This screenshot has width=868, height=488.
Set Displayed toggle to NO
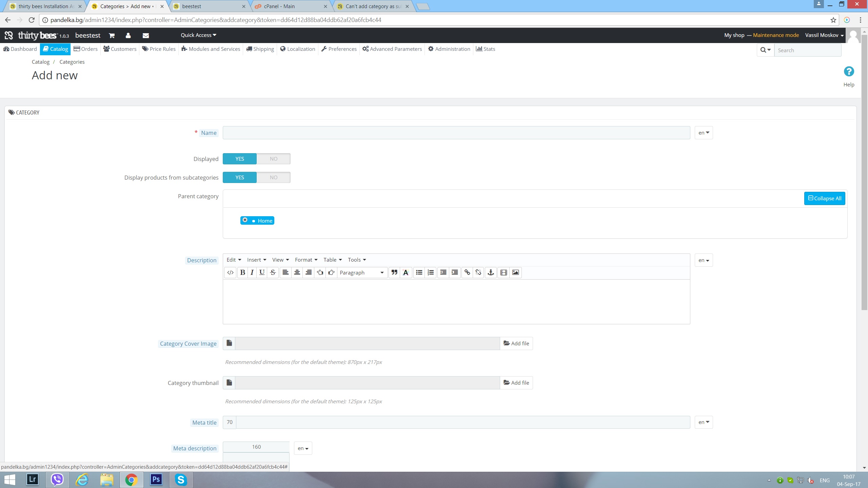[273, 159]
